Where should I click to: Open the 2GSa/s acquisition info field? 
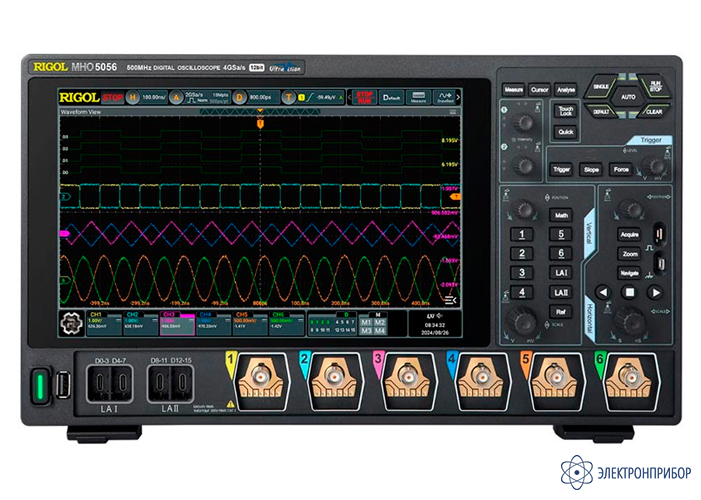pyautogui.click(x=207, y=97)
